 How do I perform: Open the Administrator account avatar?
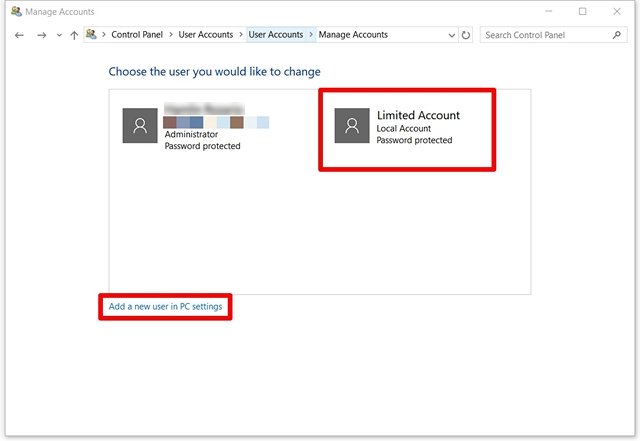pyautogui.click(x=139, y=126)
